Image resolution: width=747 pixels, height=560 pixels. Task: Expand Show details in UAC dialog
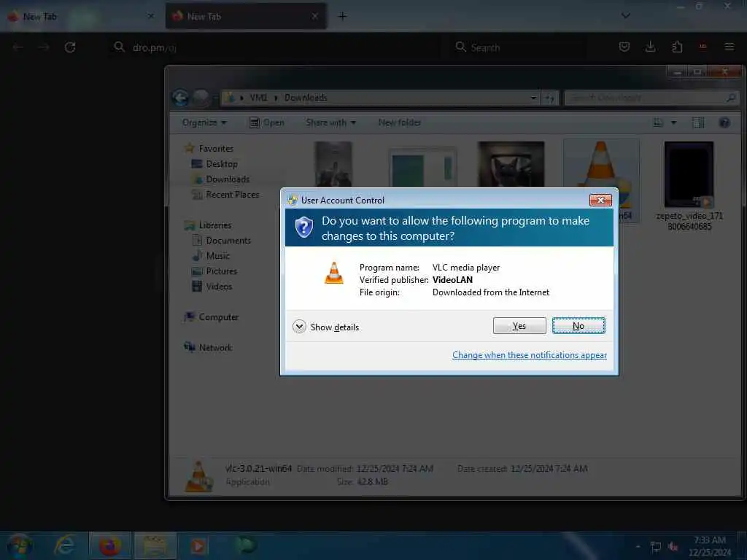click(x=326, y=327)
